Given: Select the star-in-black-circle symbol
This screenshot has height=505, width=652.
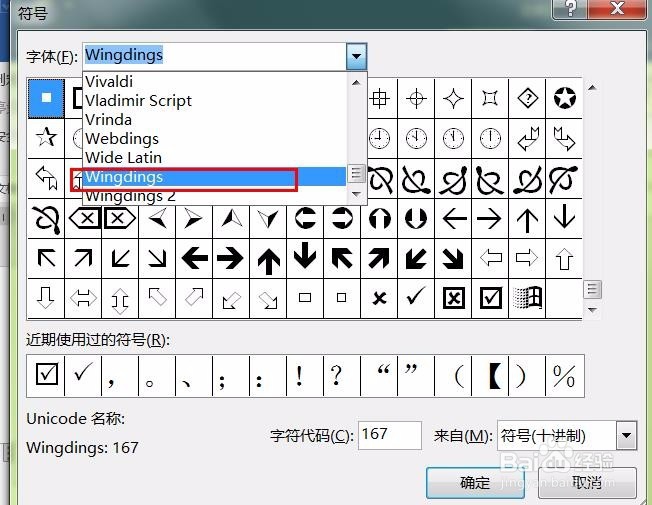Looking at the screenshot, I should click(565, 99).
